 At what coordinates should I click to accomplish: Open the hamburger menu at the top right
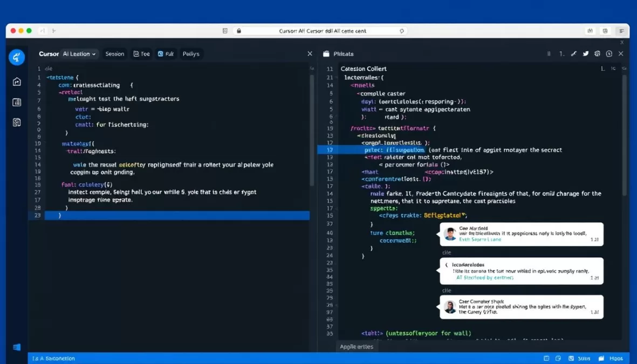621,31
